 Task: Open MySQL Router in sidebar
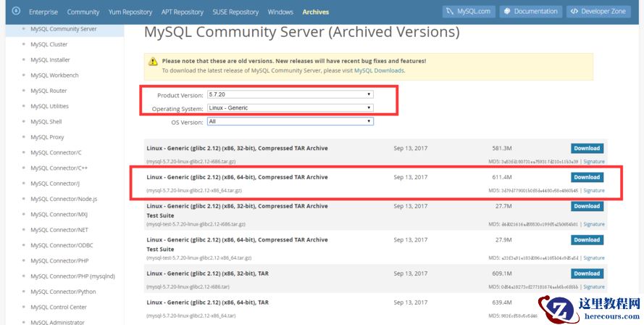49,91
